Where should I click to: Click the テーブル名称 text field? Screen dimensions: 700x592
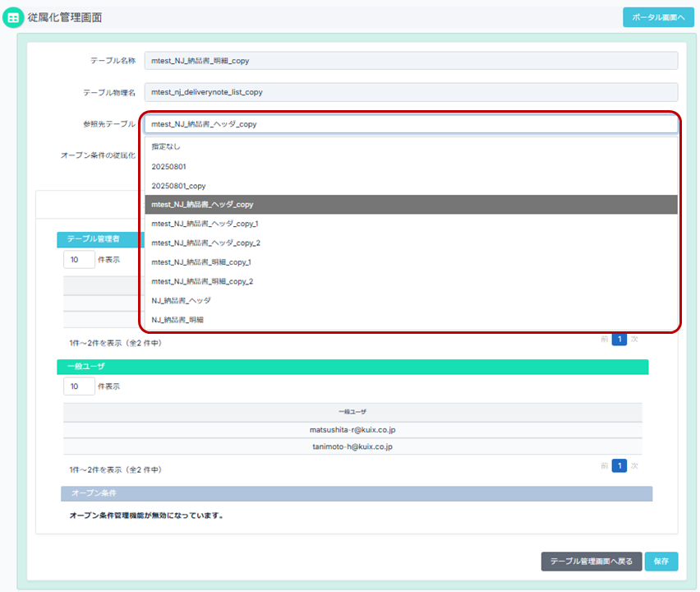point(411,61)
